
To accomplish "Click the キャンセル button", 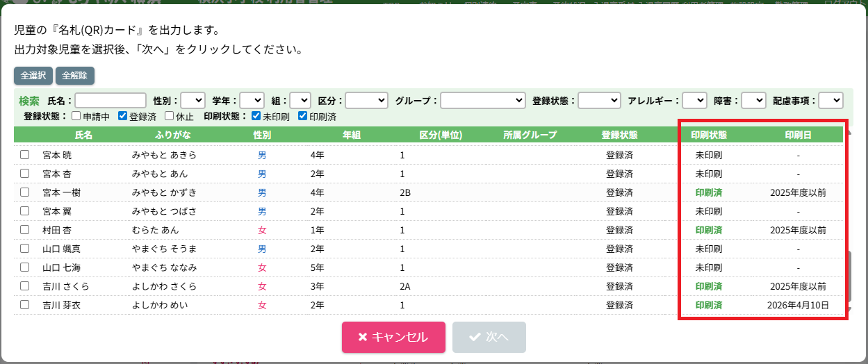I will pos(393,337).
